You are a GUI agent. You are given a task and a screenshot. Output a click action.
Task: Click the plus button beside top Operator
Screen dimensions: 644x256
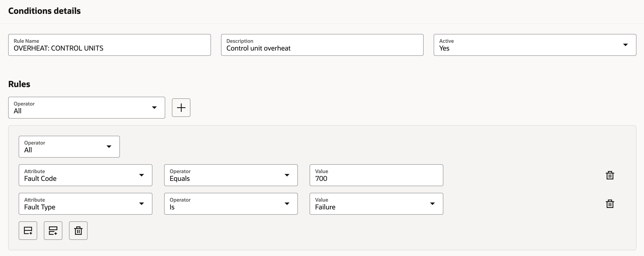pyautogui.click(x=181, y=107)
